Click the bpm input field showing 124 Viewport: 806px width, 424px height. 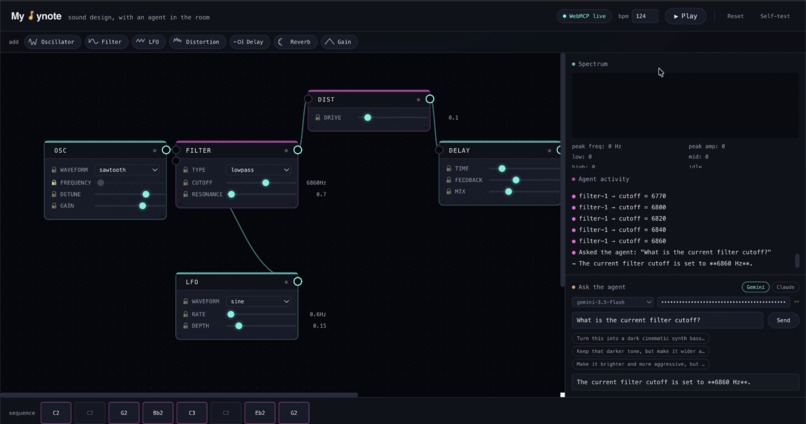(x=645, y=16)
